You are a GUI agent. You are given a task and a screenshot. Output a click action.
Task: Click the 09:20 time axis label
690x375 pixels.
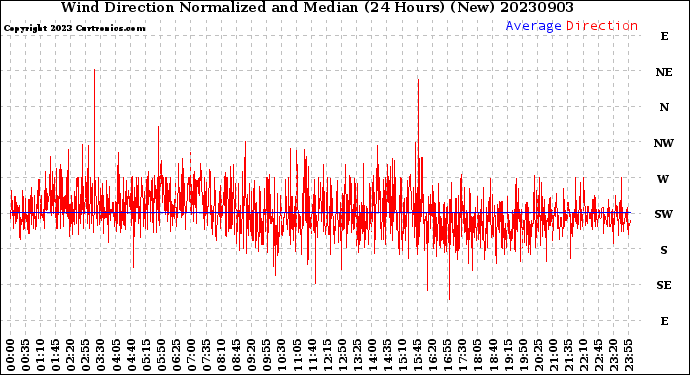pos(252,355)
